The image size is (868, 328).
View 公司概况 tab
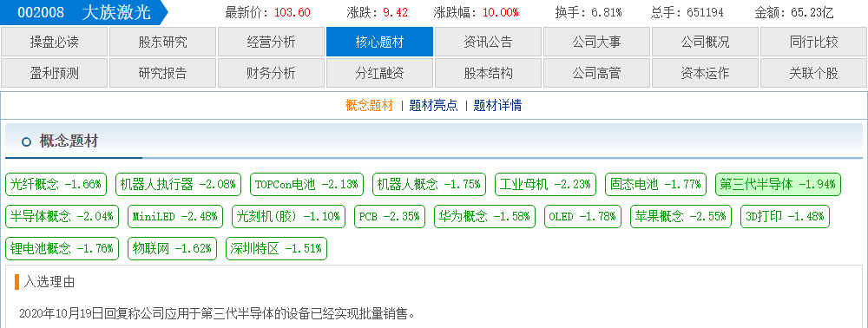[x=705, y=42]
